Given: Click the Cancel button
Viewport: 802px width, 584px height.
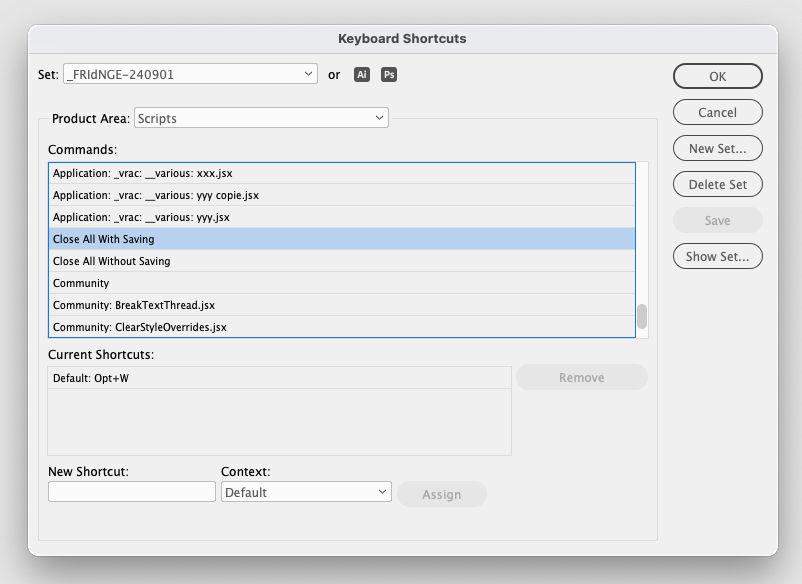Looking at the screenshot, I should tap(717, 113).
